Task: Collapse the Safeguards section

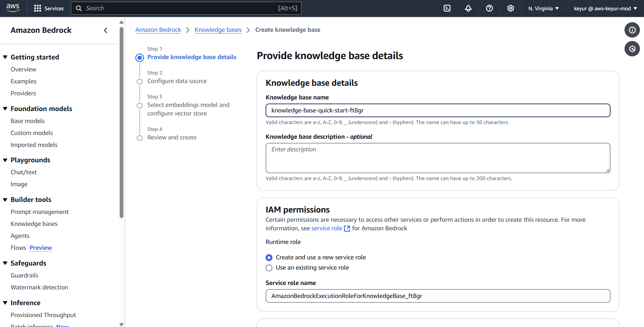Action: [x=5, y=263]
